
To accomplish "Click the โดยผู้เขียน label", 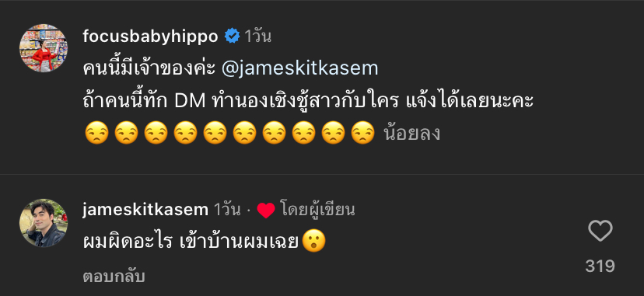I will pos(318,211).
